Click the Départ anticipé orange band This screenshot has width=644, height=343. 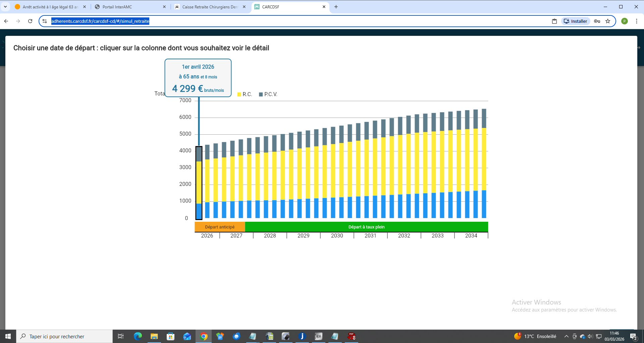coord(220,227)
